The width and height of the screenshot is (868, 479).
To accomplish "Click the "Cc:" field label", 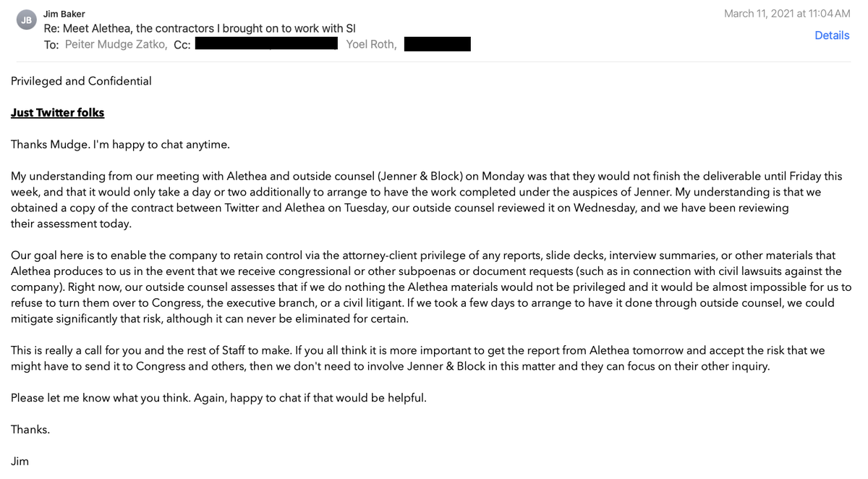I will [x=182, y=45].
